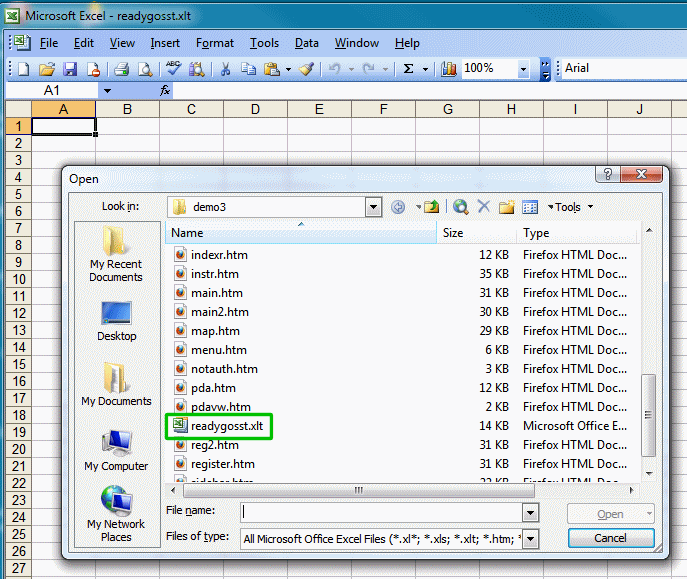Viewport: 687px width, 579px height.
Task: Expand the Files of type dropdown
Action: (530, 539)
